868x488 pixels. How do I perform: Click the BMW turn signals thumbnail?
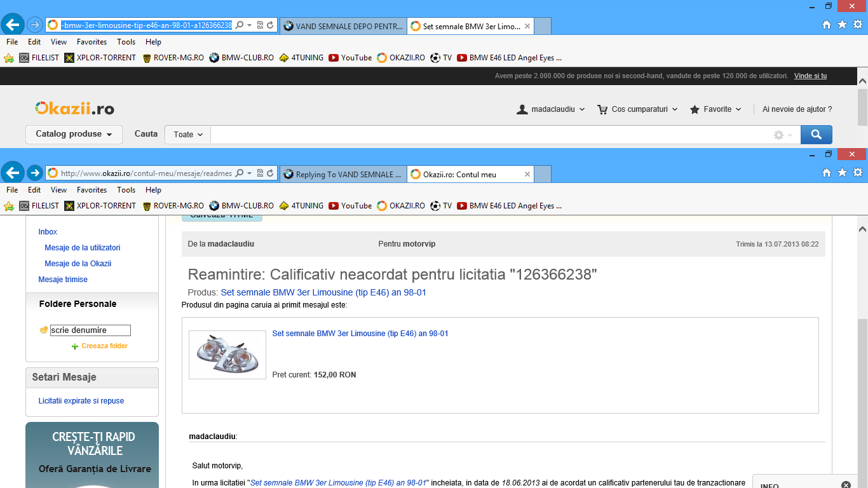point(227,355)
